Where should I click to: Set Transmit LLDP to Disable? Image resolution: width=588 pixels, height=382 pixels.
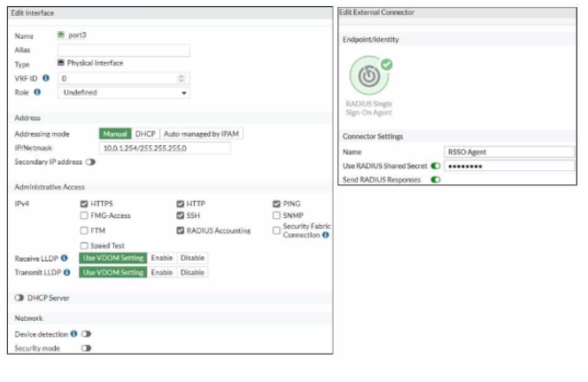pyautogui.click(x=192, y=272)
